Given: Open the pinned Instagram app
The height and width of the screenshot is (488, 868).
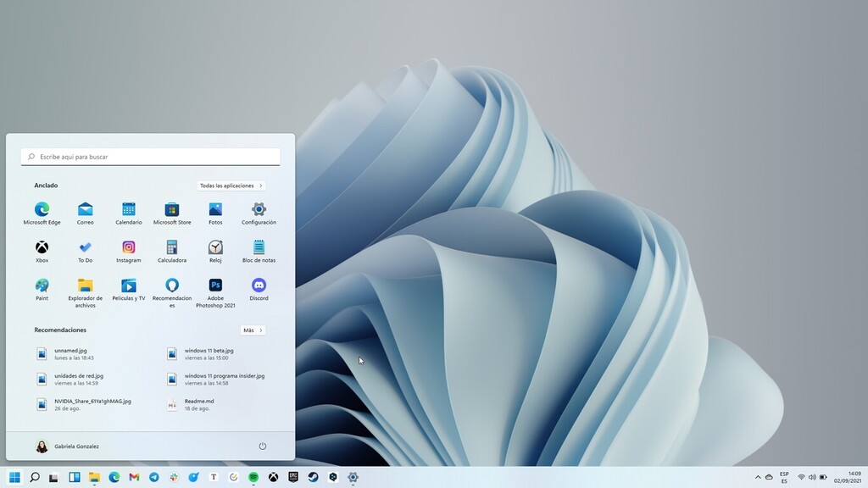Looking at the screenshot, I should point(129,247).
